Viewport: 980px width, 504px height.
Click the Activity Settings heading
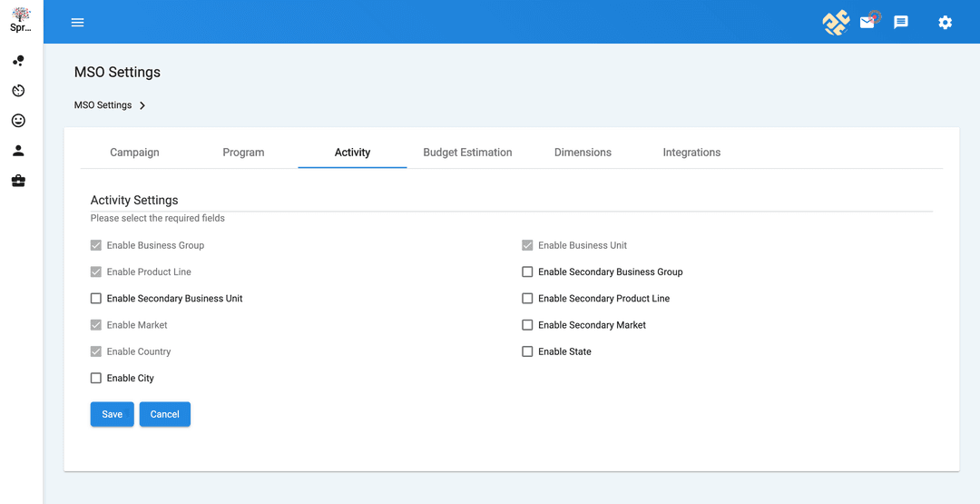(x=134, y=200)
